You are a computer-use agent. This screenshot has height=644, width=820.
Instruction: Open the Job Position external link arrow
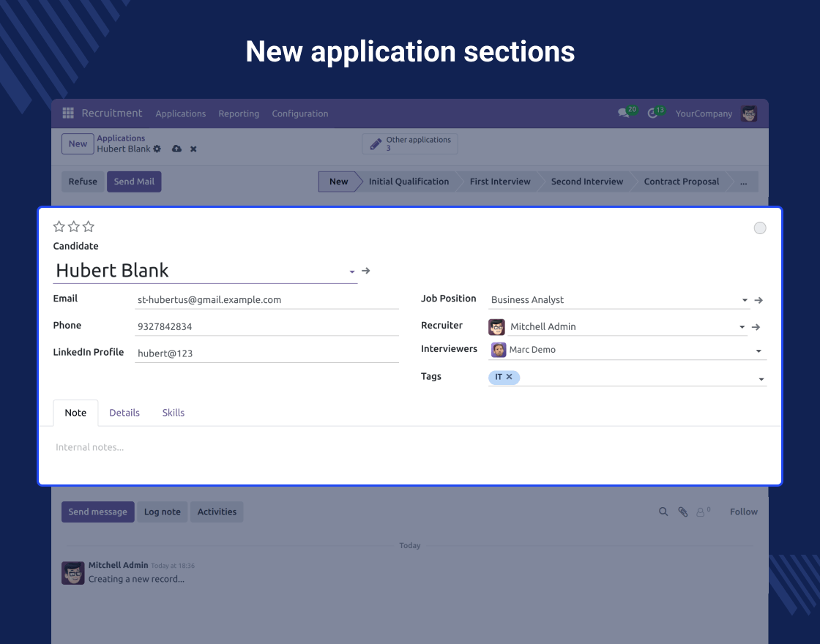coord(758,300)
